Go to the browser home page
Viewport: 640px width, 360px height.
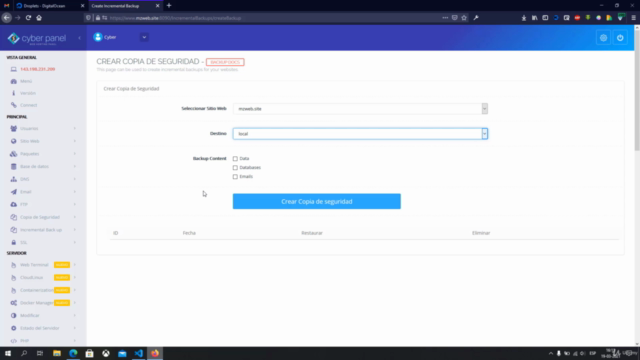39,18
